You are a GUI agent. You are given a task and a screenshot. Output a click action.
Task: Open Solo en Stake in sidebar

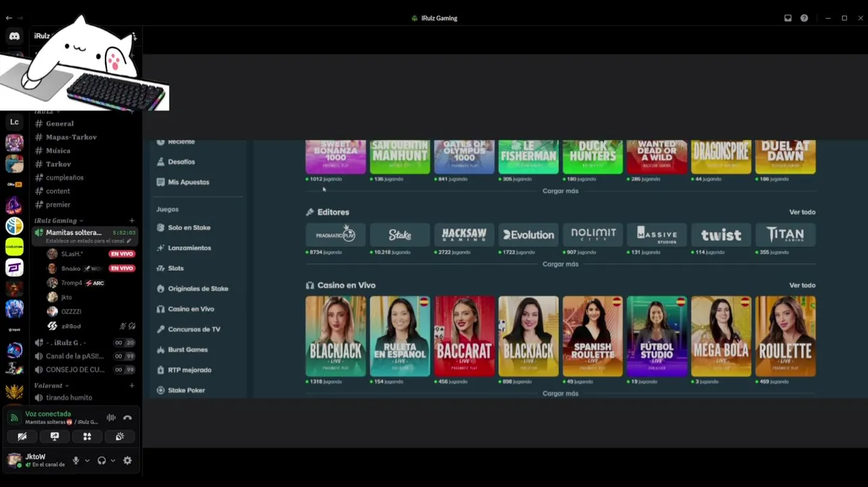[x=189, y=228]
